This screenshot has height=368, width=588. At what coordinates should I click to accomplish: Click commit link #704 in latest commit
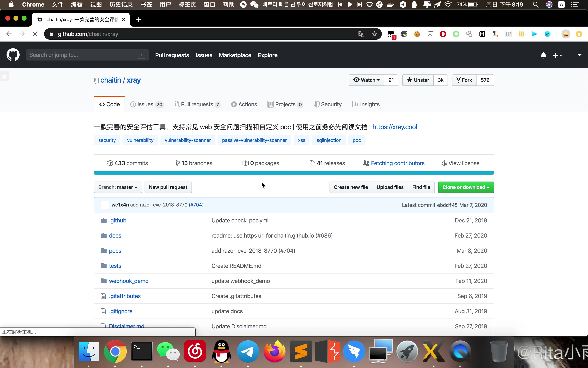[x=196, y=205]
